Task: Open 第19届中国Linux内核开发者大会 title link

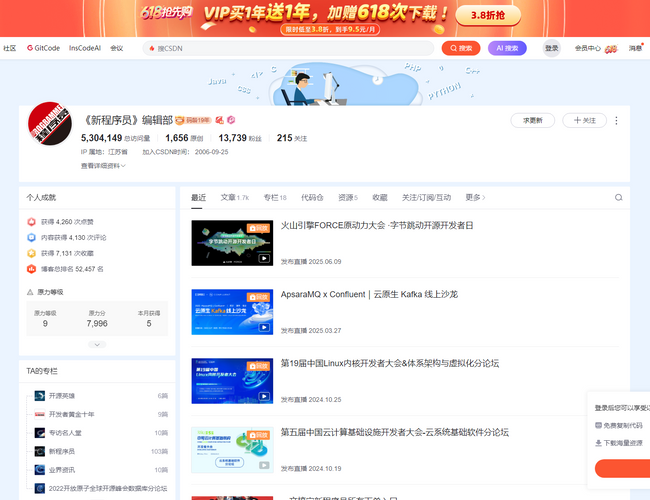Action: pyautogui.click(x=390, y=364)
